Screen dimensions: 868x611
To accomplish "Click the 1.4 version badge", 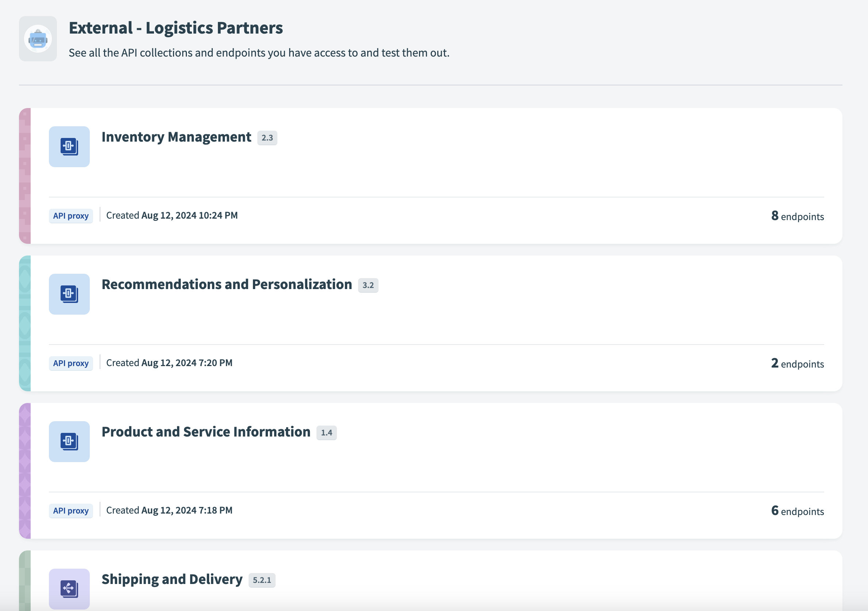I will pos(326,433).
